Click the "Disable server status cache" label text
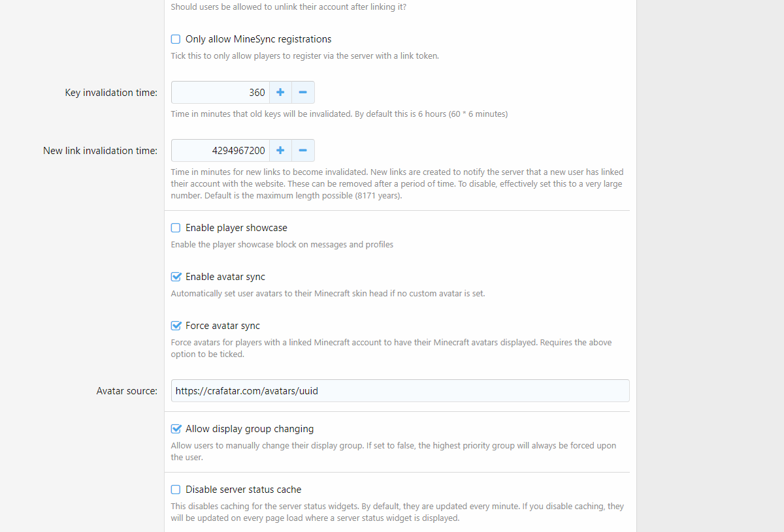Image resolution: width=784 pixels, height=532 pixels. [244, 490]
